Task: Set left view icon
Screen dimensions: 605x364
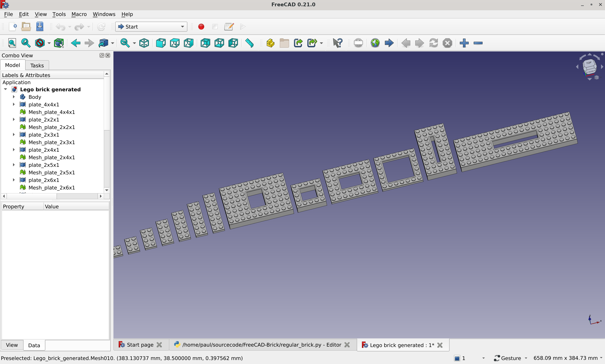Action: tap(233, 43)
